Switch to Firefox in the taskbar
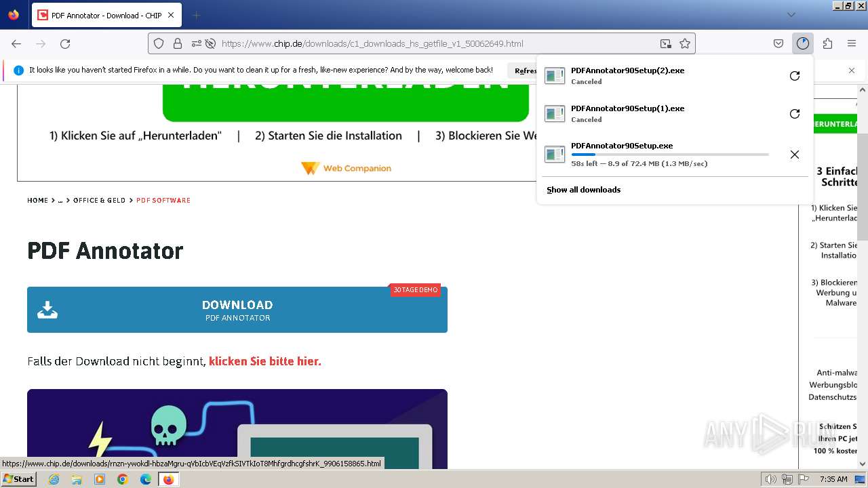868x488 pixels. pos(168,479)
